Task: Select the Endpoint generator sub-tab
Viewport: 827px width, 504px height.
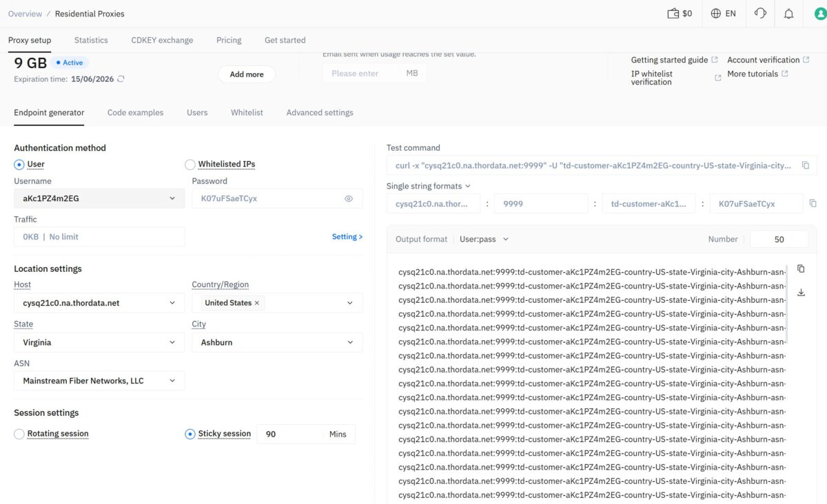Action: tap(49, 112)
